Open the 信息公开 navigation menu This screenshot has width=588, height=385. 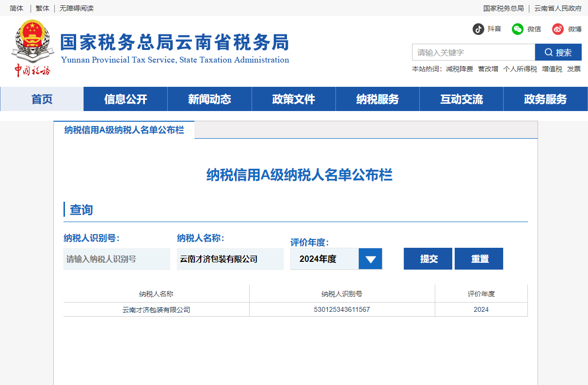(126, 99)
